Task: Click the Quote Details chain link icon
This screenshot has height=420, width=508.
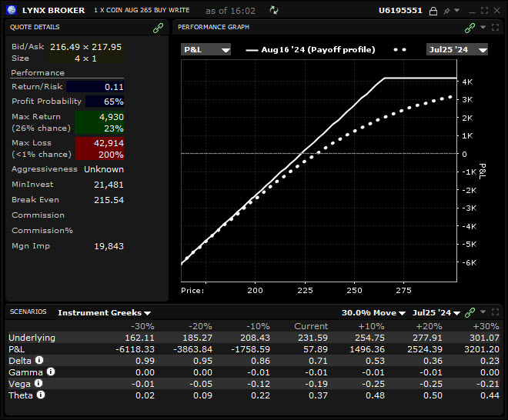Action: pyautogui.click(x=159, y=28)
